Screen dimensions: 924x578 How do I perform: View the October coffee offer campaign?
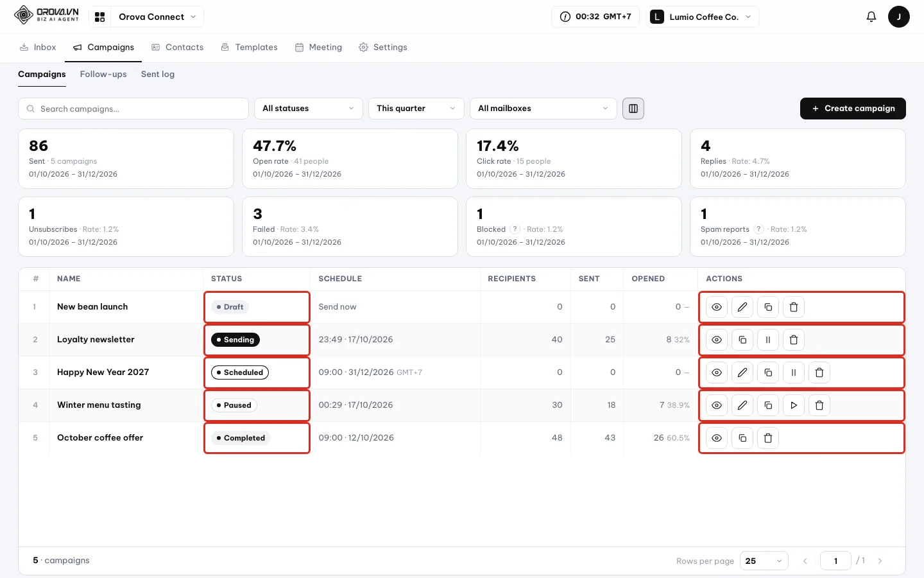717,438
